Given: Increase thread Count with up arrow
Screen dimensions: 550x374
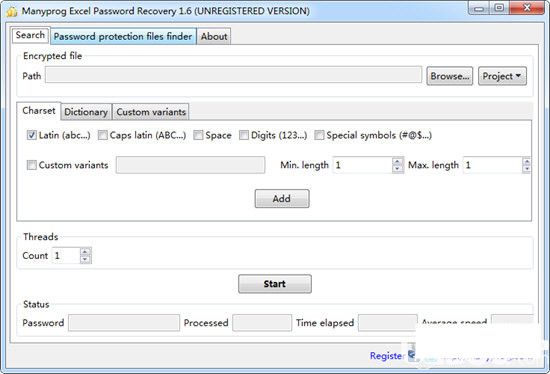Looking at the screenshot, I should tap(85, 252).
